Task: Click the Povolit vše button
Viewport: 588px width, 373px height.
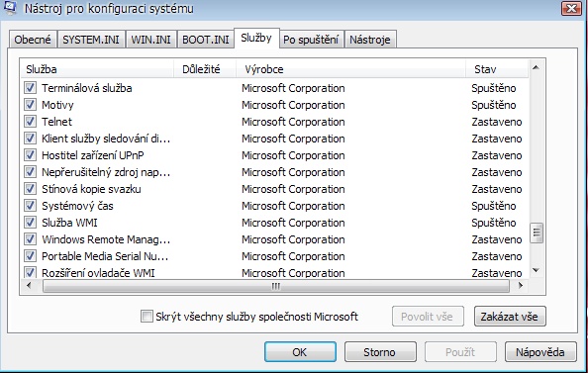Action: (428, 317)
